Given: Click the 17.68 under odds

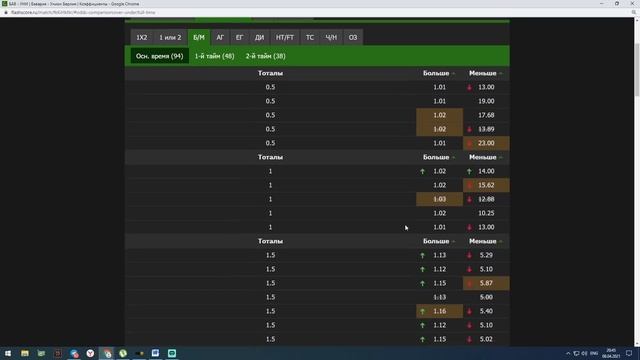Looking at the screenshot, I should pyautogui.click(x=486, y=115).
